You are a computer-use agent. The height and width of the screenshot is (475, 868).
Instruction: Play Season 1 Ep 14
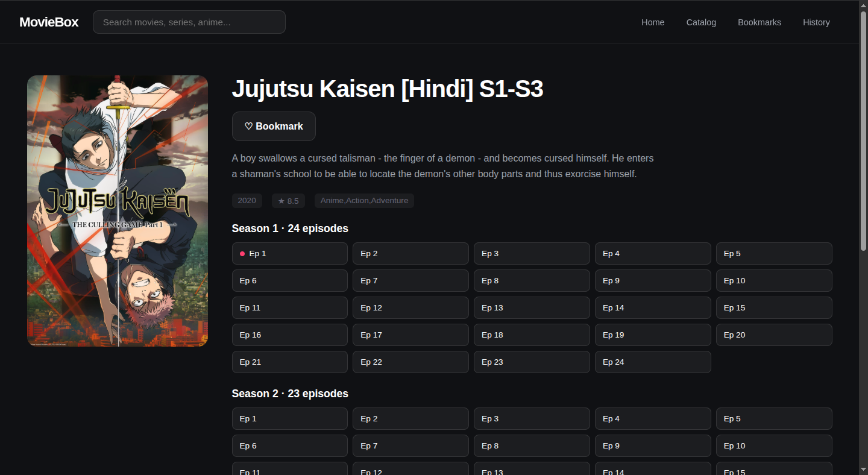653,308
